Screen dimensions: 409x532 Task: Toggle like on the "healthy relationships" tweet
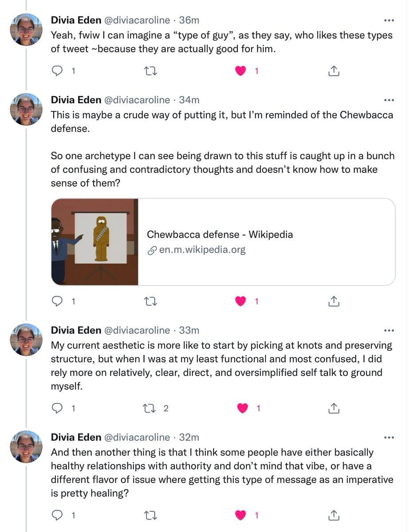point(241,515)
